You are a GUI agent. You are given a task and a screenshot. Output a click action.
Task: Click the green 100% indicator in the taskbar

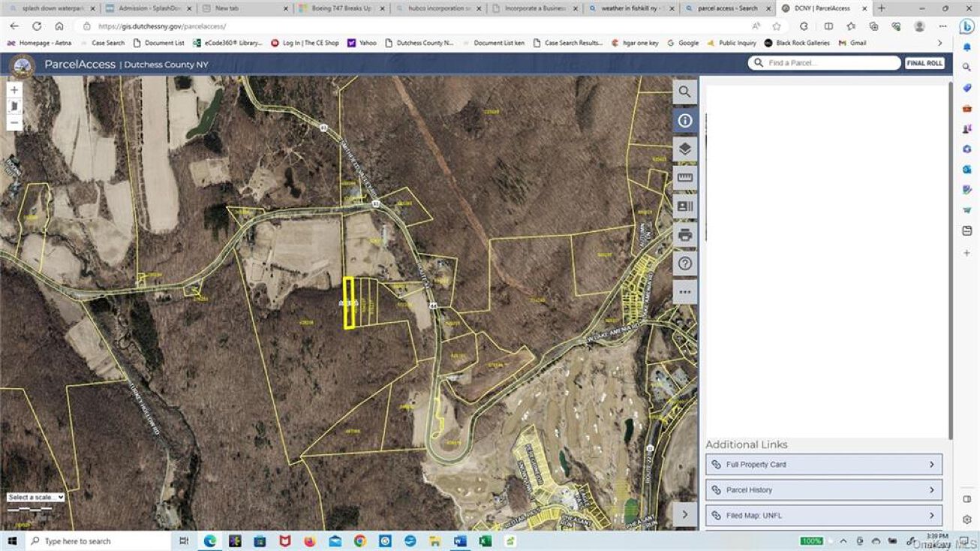click(811, 540)
